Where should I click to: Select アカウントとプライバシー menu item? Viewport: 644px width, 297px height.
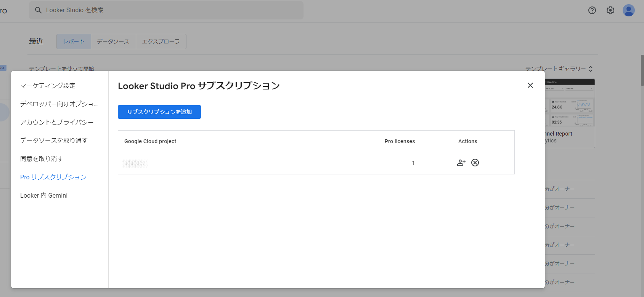(x=56, y=122)
